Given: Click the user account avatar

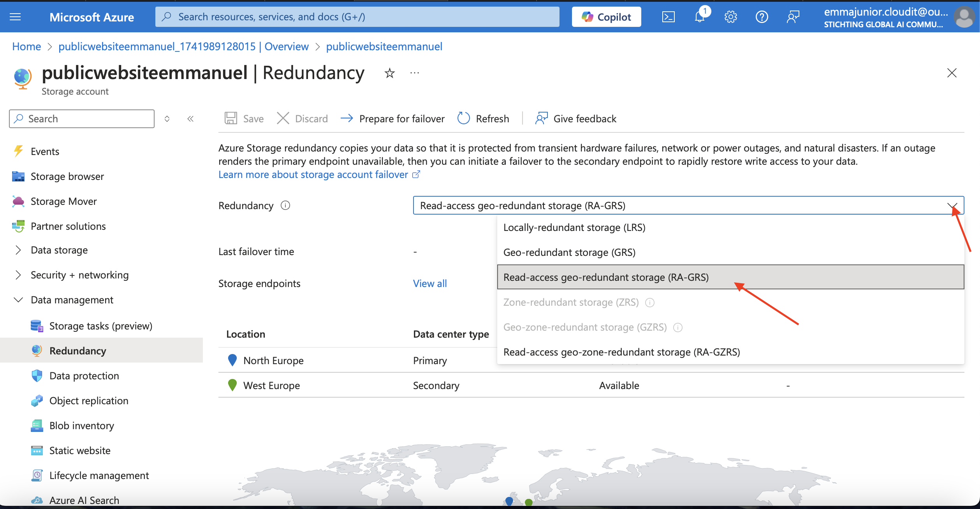Looking at the screenshot, I should [x=964, y=17].
